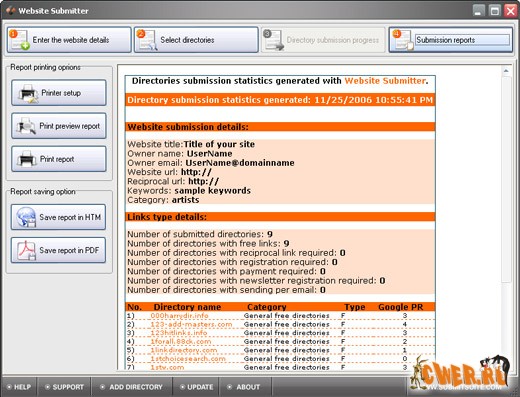Open the 1stchoicesearch.com directory link
This screenshot has height=397, width=520.
188,359
